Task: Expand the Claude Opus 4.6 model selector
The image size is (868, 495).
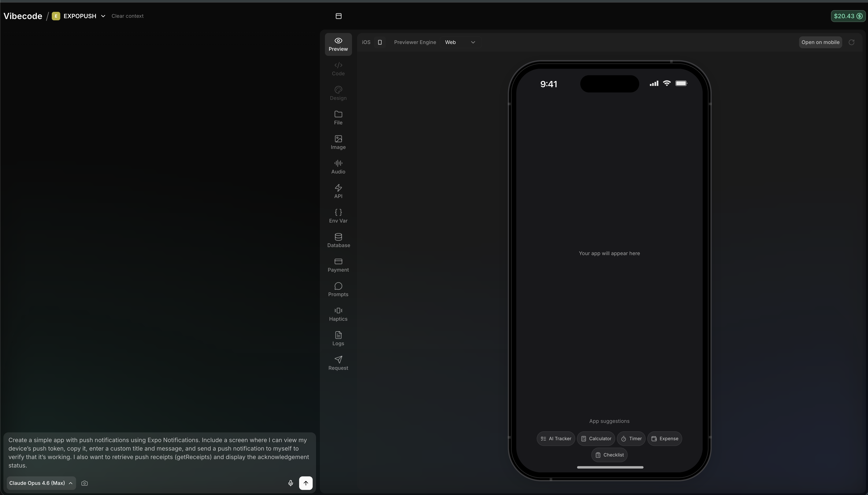Action: (40, 483)
